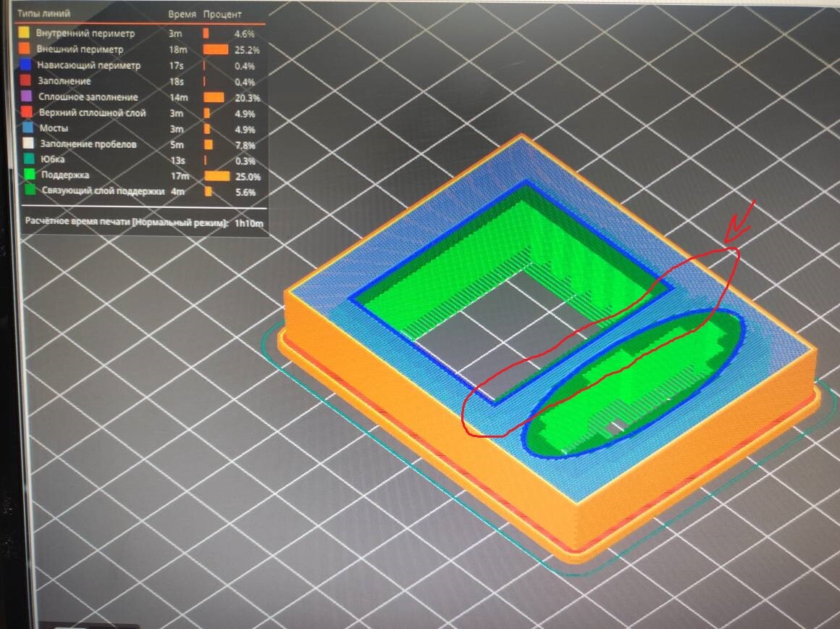Click the dark red Заполнение color swatch
The image size is (840, 629).
point(25,80)
